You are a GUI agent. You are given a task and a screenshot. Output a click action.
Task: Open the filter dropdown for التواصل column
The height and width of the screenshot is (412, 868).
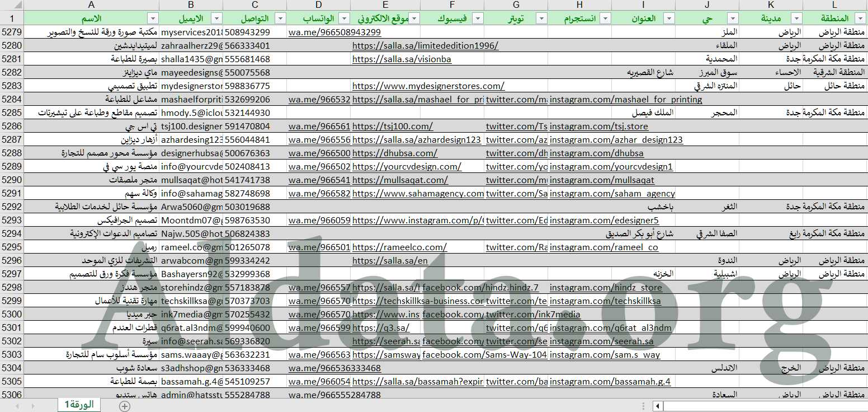(280, 18)
